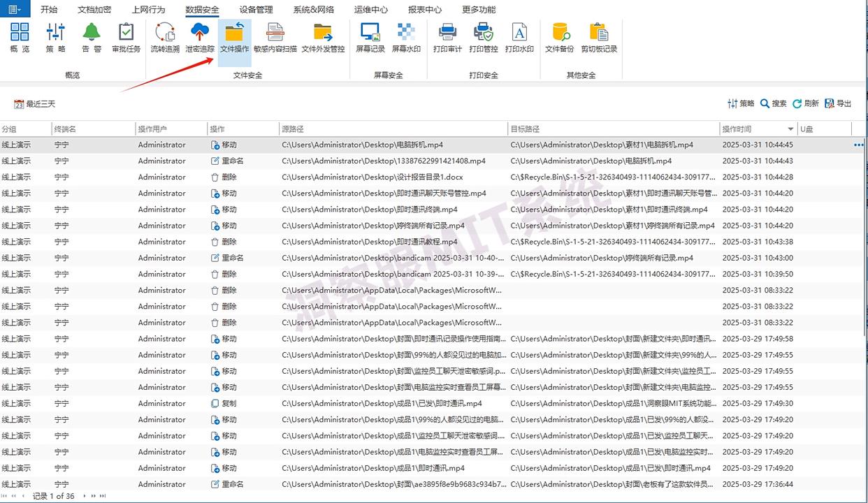This screenshot has width=868, height=503.
Task: Click the 搜索 magnifier button
Action: coord(774,103)
